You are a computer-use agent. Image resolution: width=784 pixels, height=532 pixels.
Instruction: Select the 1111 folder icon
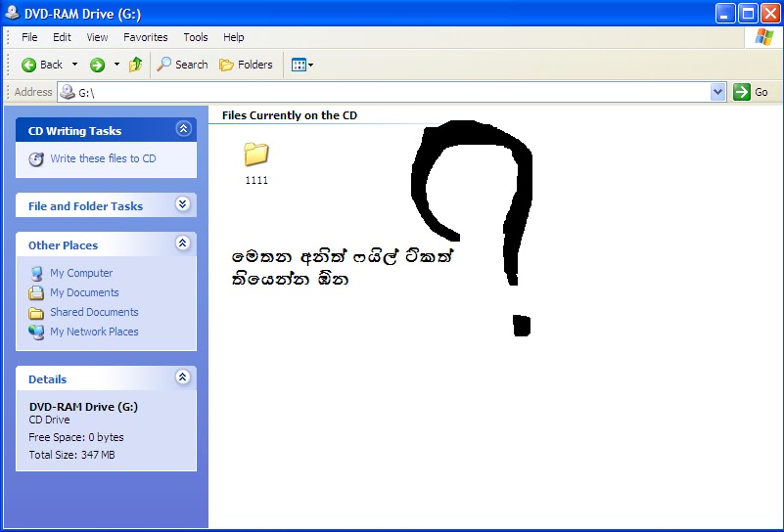(x=256, y=154)
